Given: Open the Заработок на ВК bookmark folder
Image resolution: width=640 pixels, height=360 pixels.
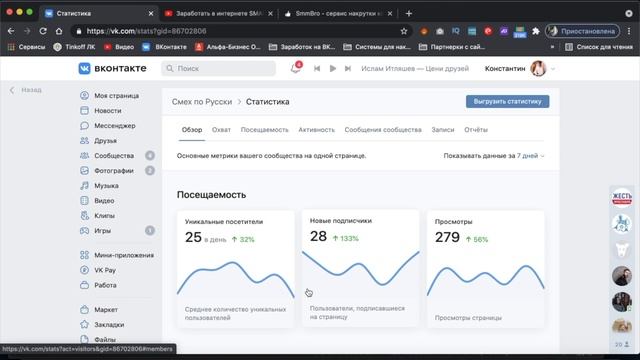Looking at the screenshot, I should [x=302, y=47].
